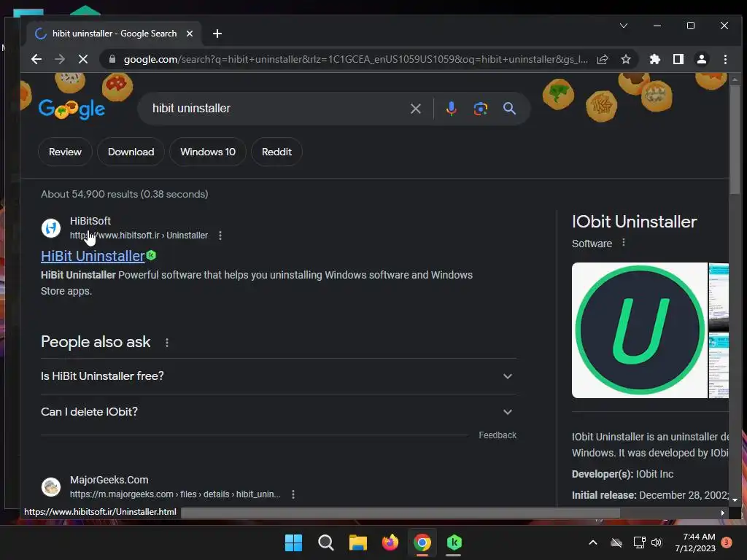Open File Explorer from taskbar
Image resolution: width=747 pixels, height=560 pixels.
tap(357, 542)
